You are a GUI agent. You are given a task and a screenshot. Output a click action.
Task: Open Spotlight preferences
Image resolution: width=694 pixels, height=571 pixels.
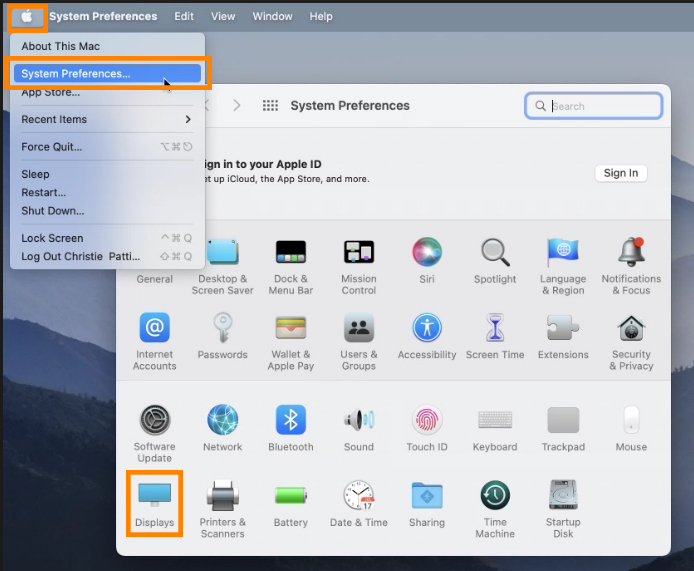pos(495,261)
